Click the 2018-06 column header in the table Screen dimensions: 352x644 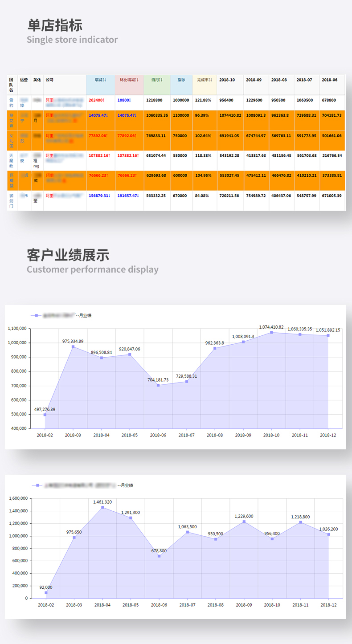(x=329, y=80)
